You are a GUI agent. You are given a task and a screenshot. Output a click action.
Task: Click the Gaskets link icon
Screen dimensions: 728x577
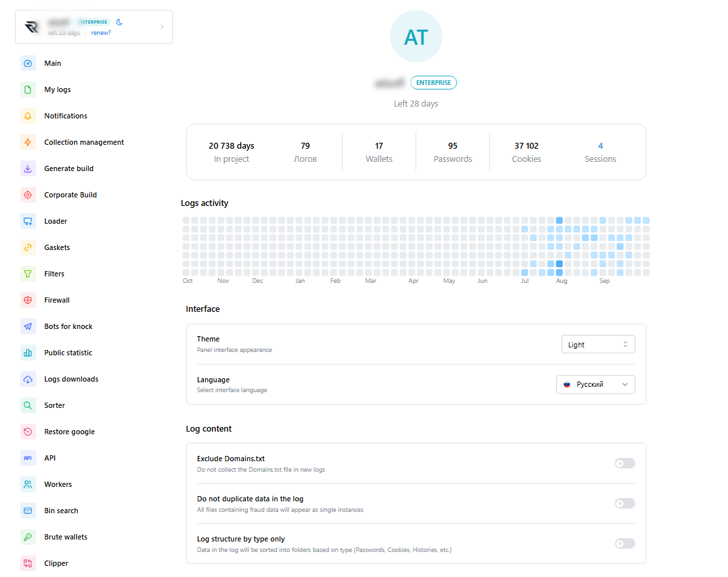(28, 247)
